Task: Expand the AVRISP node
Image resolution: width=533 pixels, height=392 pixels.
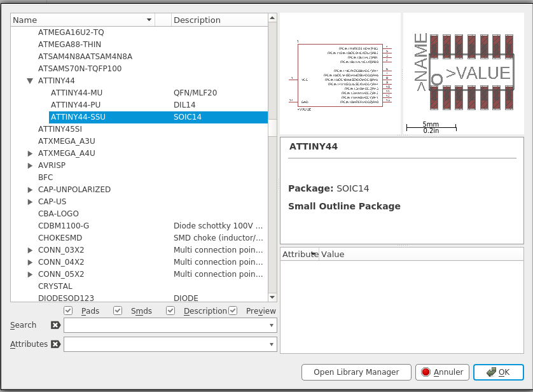Action: pyautogui.click(x=30, y=165)
